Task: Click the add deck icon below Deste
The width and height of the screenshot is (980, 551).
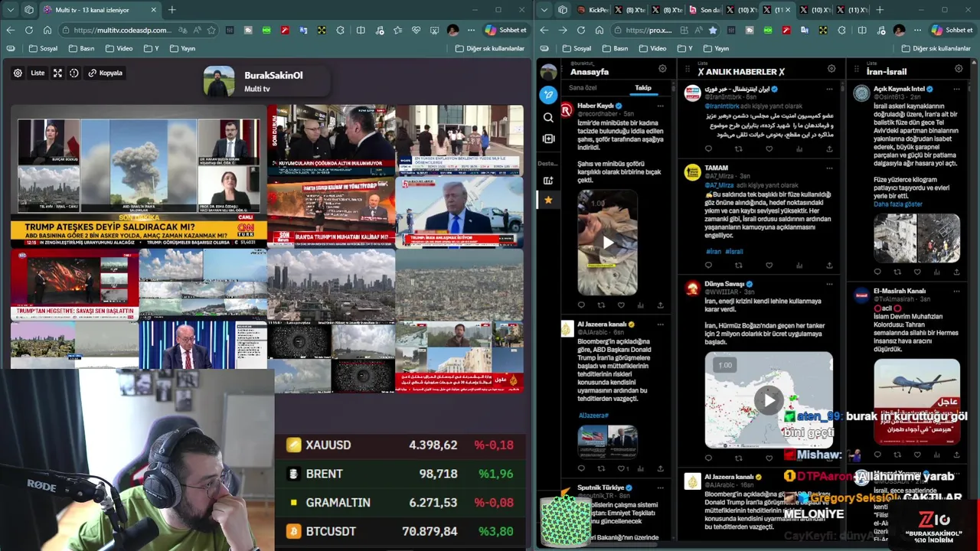Action: point(548,181)
